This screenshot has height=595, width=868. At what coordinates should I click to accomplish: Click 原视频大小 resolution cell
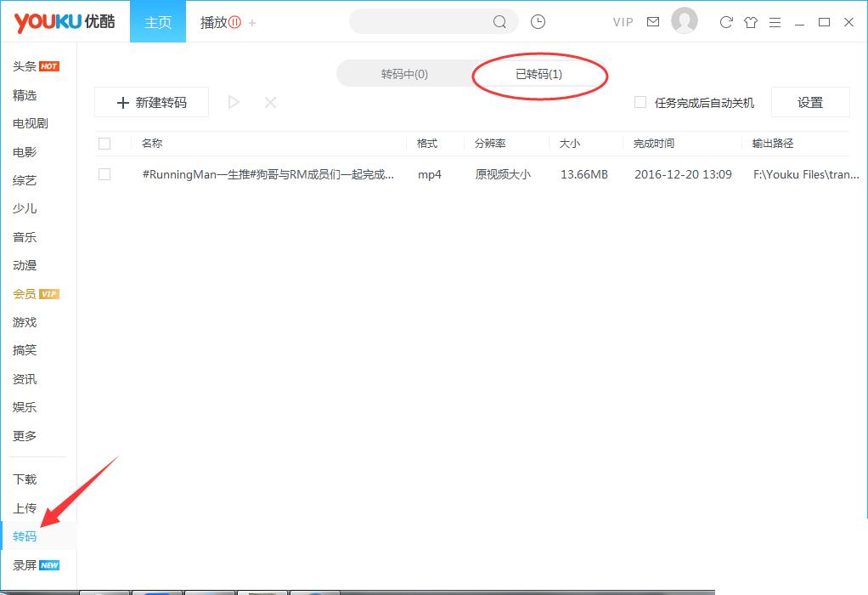[503, 174]
